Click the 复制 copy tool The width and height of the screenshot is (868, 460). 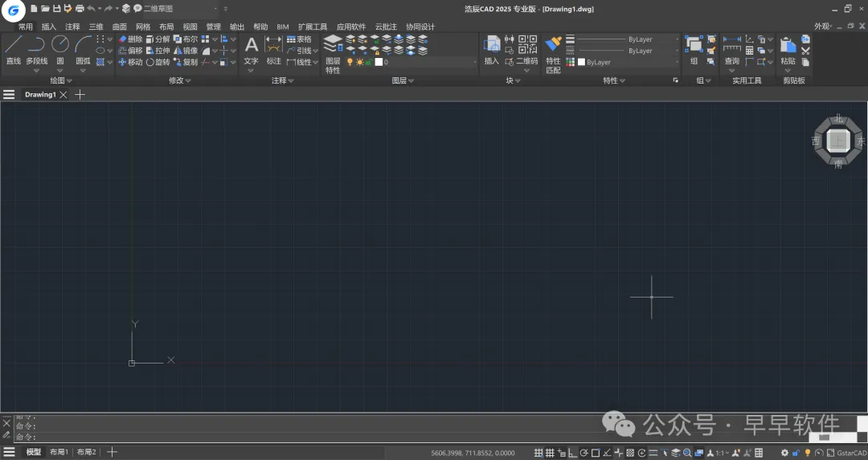click(x=186, y=62)
